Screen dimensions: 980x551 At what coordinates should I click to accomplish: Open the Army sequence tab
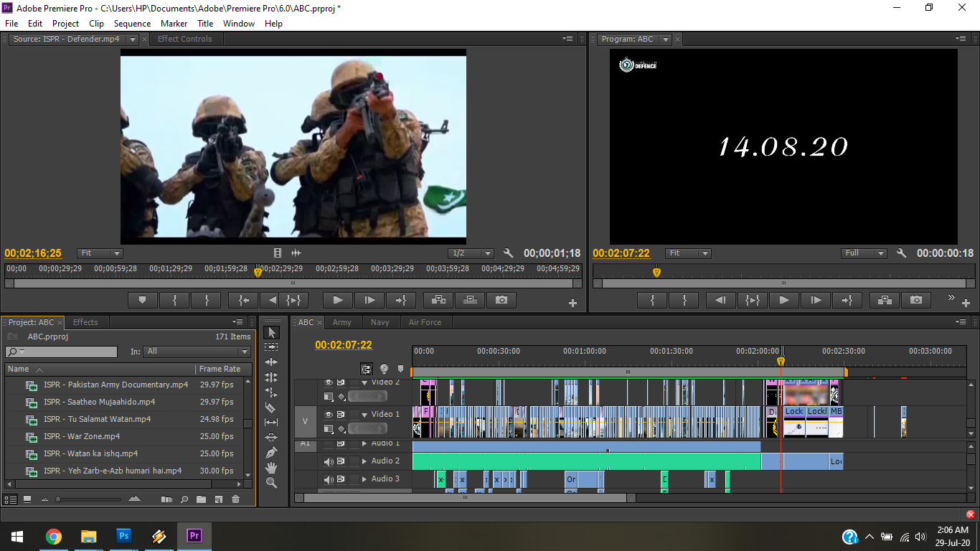(x=342, y=322)
